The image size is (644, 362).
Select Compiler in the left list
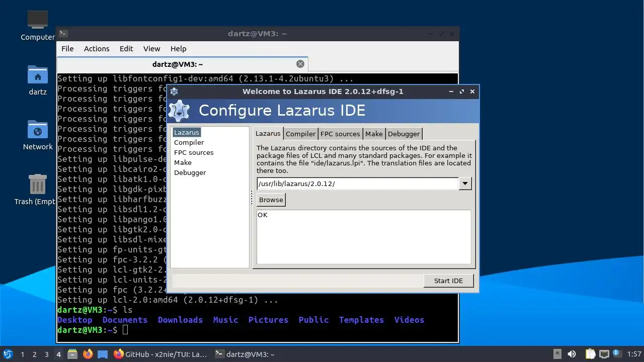(189, 142)
